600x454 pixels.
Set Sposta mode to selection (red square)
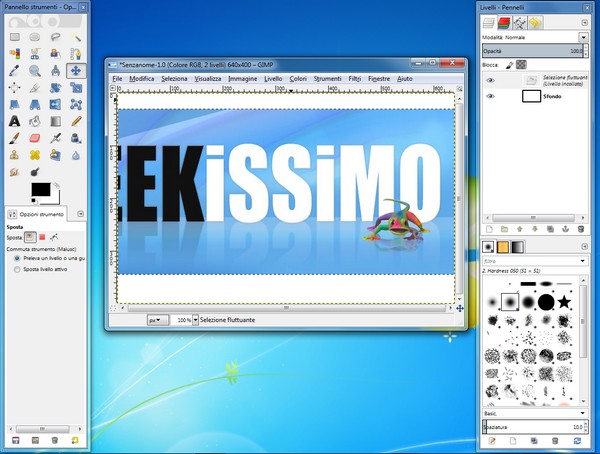click(42, 237)
